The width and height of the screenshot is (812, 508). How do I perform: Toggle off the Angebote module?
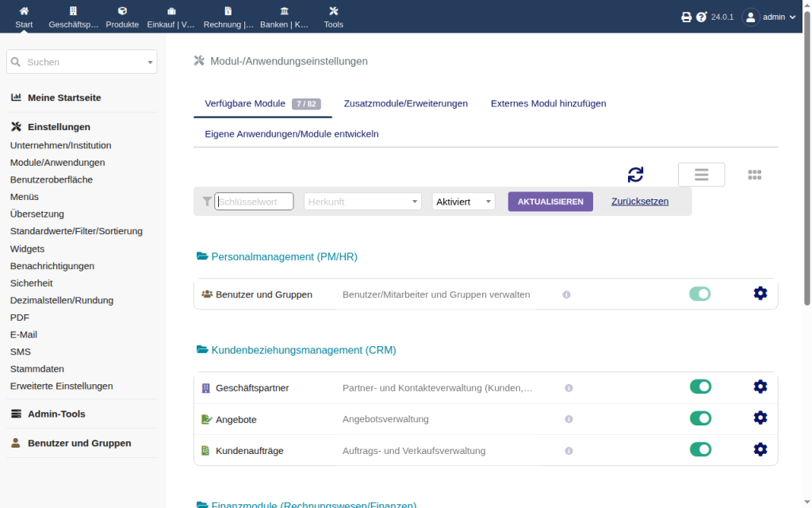[700, 418]
